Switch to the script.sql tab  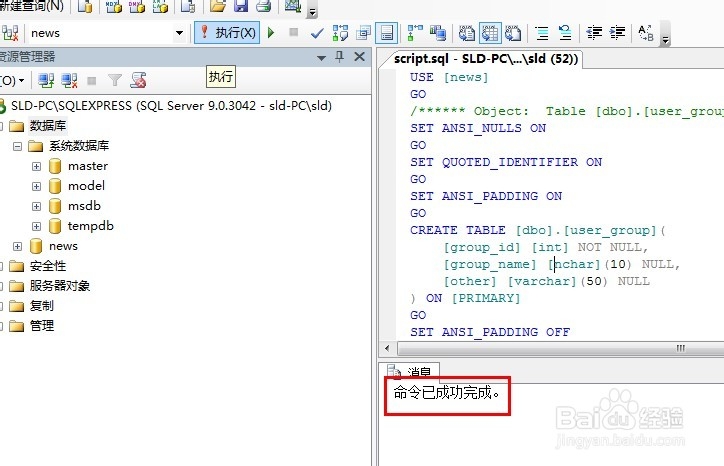click(485, 59)
